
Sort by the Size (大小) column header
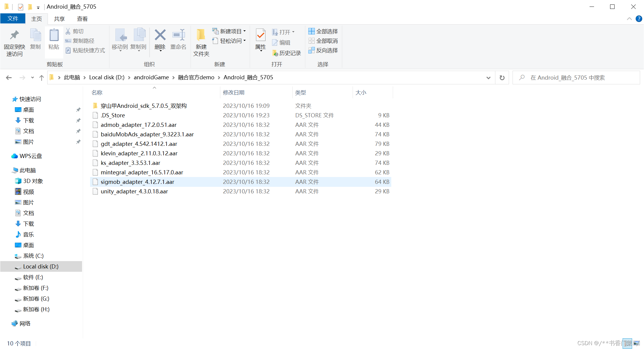361,93
